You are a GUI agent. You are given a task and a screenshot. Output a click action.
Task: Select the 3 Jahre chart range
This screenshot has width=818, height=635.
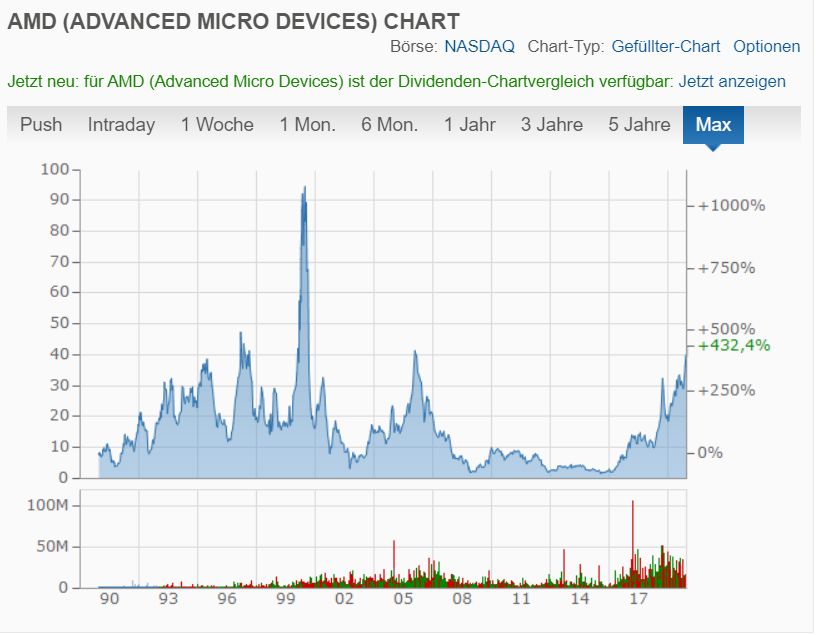tap(551, 125)
